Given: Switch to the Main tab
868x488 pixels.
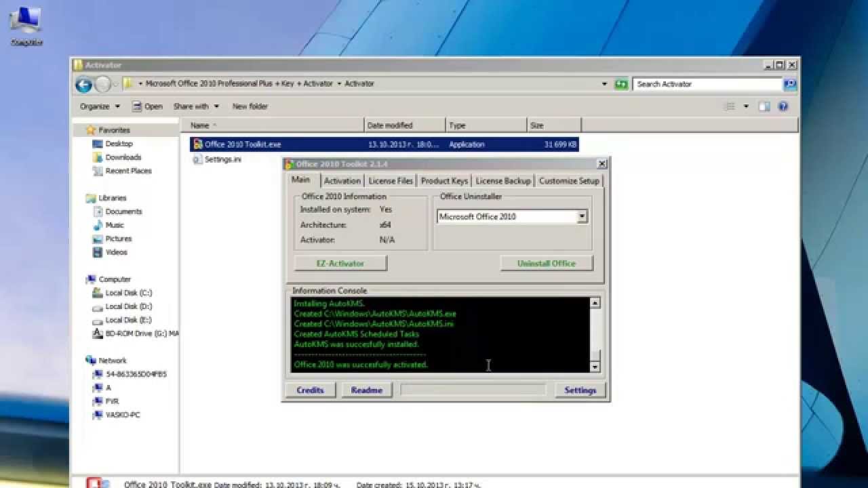Looking at the screenshot, I should (301, 180).
